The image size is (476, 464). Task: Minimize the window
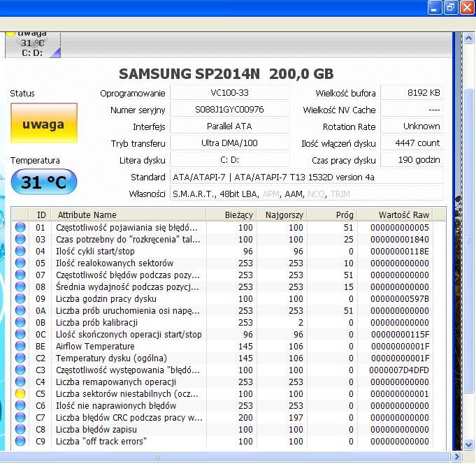pyautogui.click(x=434, y=7)
